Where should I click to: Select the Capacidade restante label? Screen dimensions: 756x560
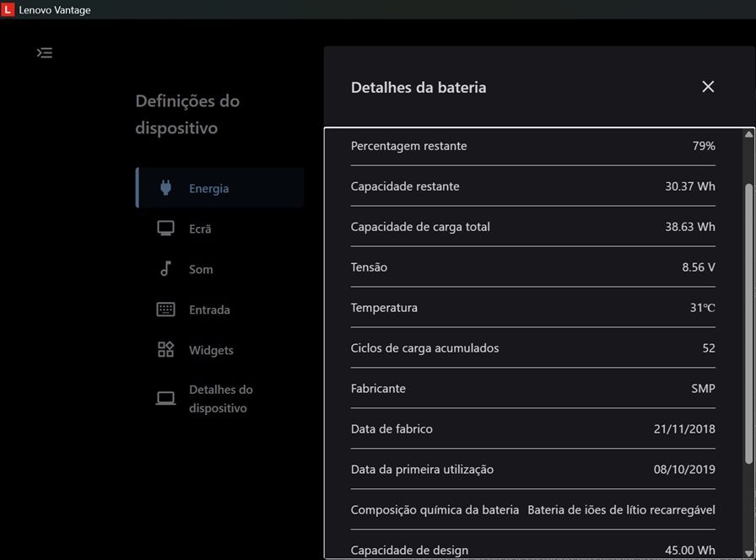point(405,186)
